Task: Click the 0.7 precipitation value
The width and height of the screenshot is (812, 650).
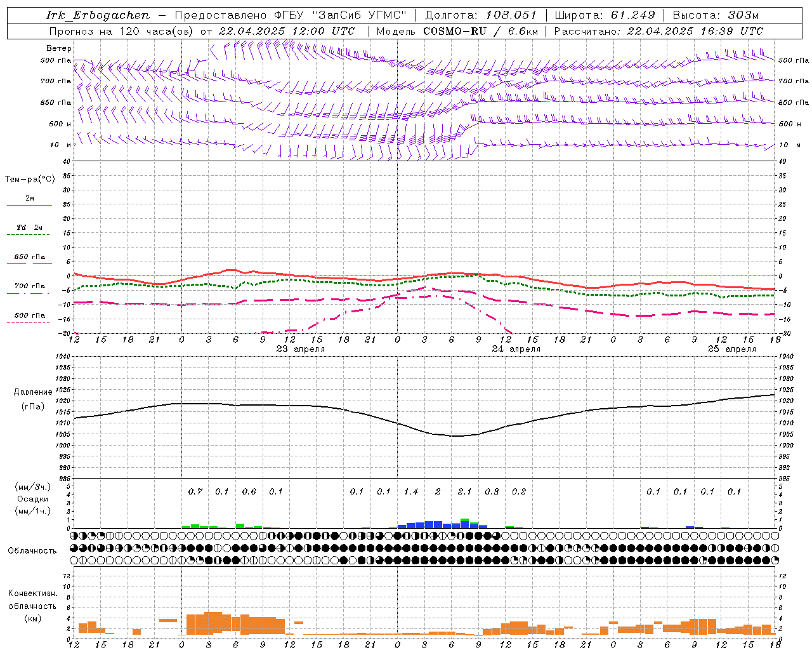Action: click(x=195, y=492)
